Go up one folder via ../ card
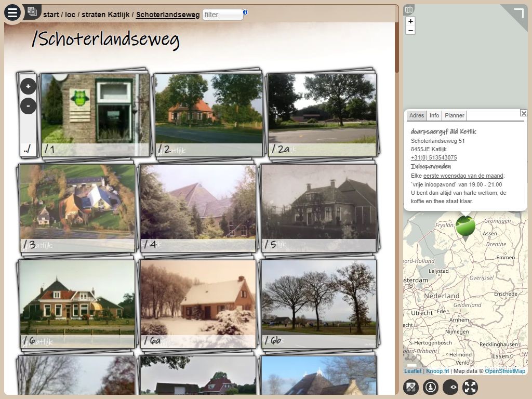Screen dimensions: 532x399 (x=28, y=149)
